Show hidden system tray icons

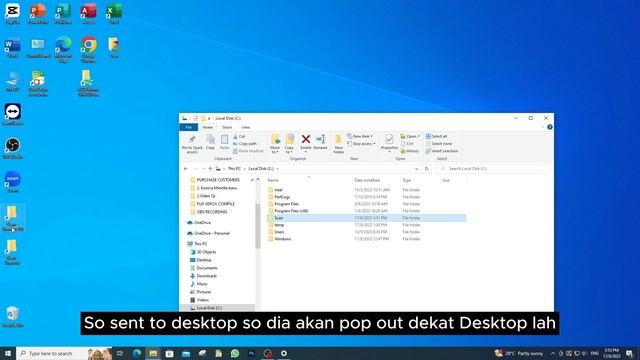[553, 353]
